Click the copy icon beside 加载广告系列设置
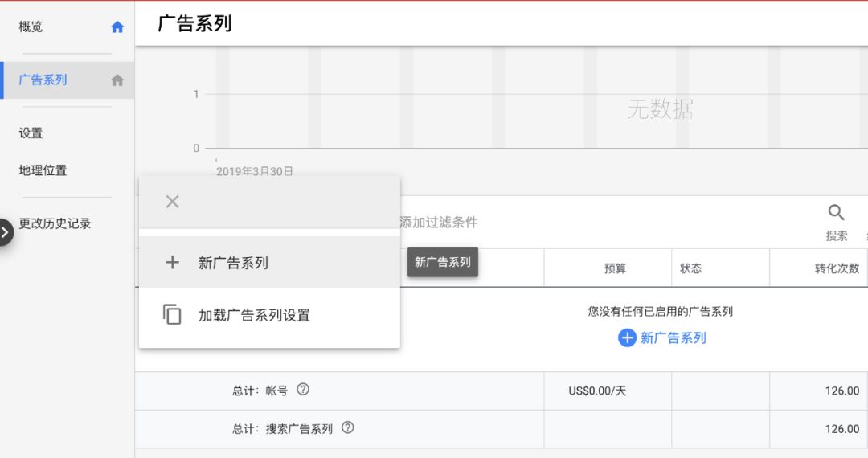868x458 pixels. (172, 314)
